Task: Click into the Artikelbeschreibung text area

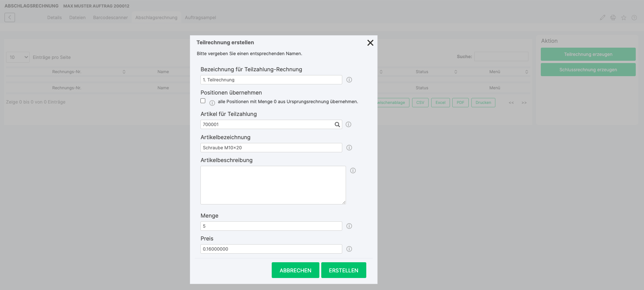Action: coord(273,185)
